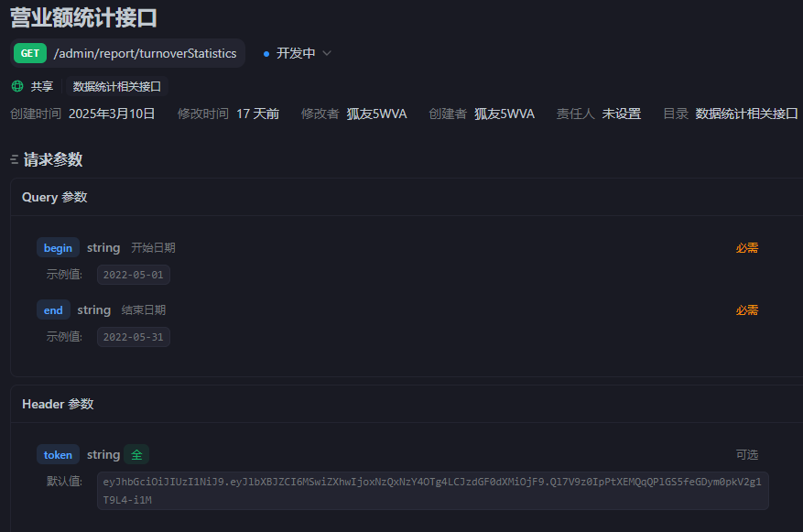Image resolution: width=803 pixels, height=532 pixels.
Task: Click the modifier name 狐友5WVA
Action: pyautogui.click(x=376, y=114)
